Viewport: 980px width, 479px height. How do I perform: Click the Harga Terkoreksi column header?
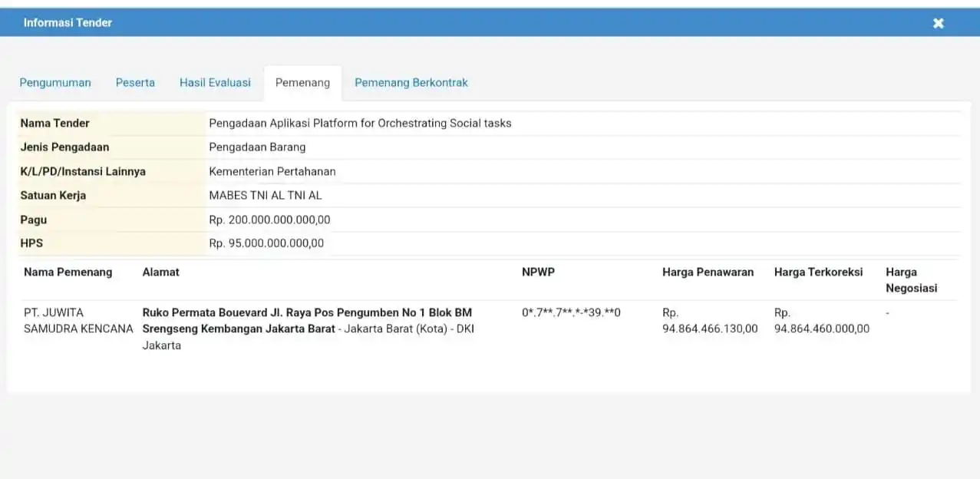coord(818,272)
